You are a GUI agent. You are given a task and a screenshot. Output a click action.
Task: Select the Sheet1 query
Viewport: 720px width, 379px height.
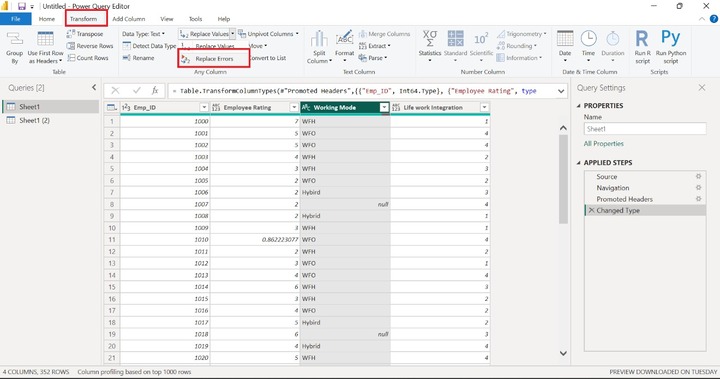click(51, 107)
